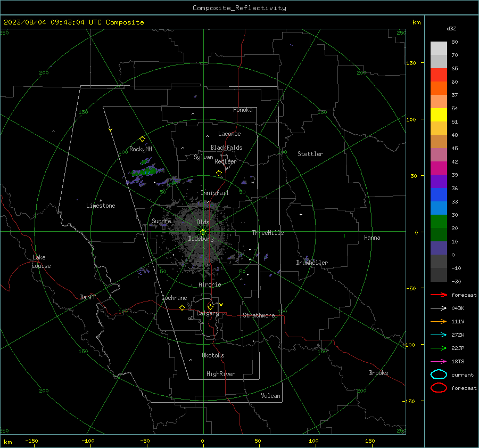Click the Lake Louise label
479x448 pixels.
[x=41, y=262]
